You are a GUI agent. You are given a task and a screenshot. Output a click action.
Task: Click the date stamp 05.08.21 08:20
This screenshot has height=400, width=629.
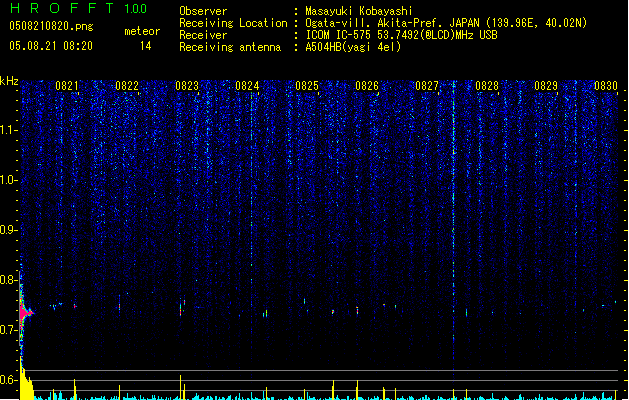[x=51, y=46]
